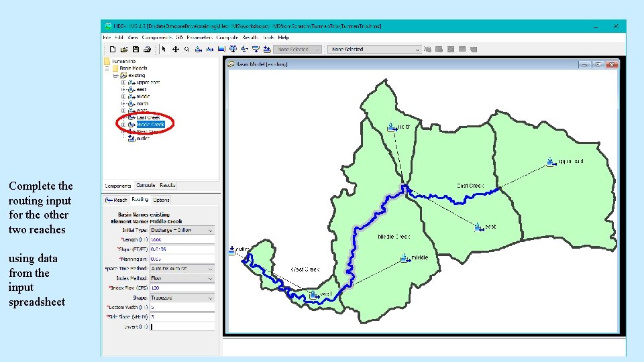Click the west subbasin icon on map
The height and width of the screenshot is (362, 644).
[314, 295]
